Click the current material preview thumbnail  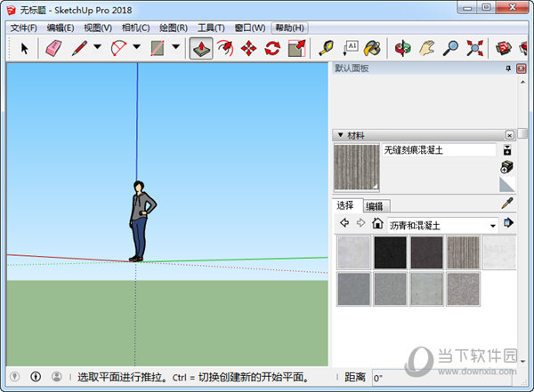pyautogui.click(x=357, y=167)
